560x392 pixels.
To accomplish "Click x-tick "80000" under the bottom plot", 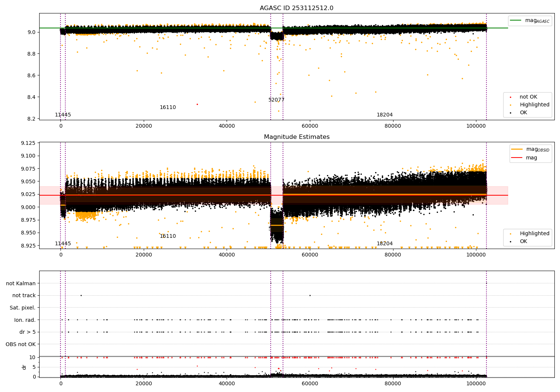I will [x=393, y=384].
